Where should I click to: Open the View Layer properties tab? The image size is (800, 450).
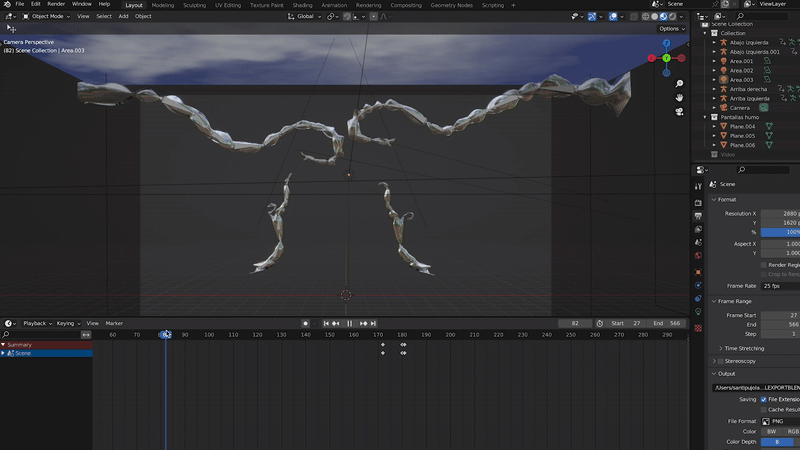point(698,230)
